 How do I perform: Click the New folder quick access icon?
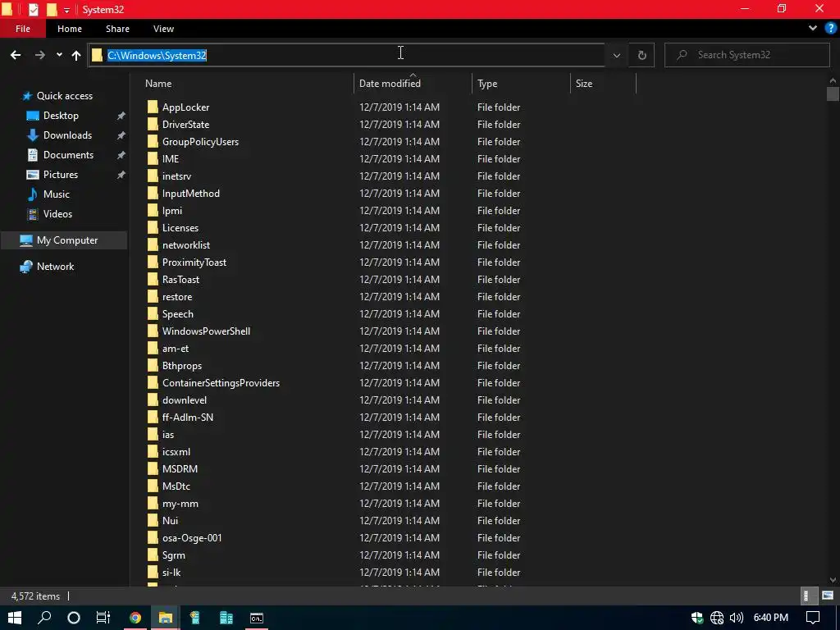pyautogui.click(x=52, y=10)
